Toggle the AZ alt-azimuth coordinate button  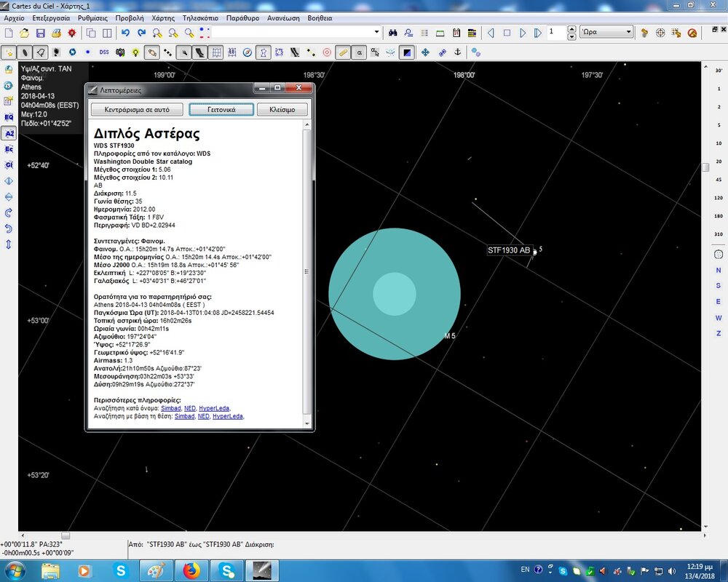click(x=9, y=133)
